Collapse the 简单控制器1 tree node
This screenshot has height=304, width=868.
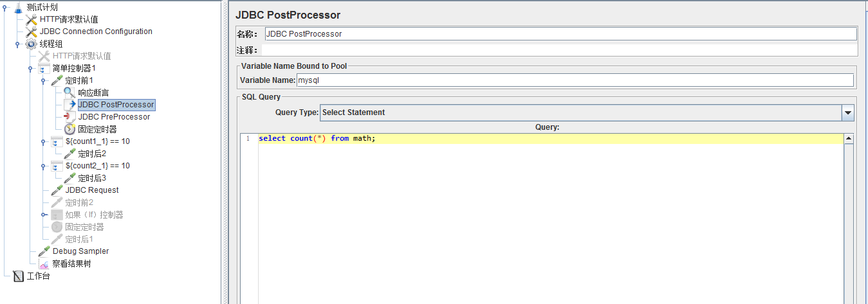coord(30,68)
